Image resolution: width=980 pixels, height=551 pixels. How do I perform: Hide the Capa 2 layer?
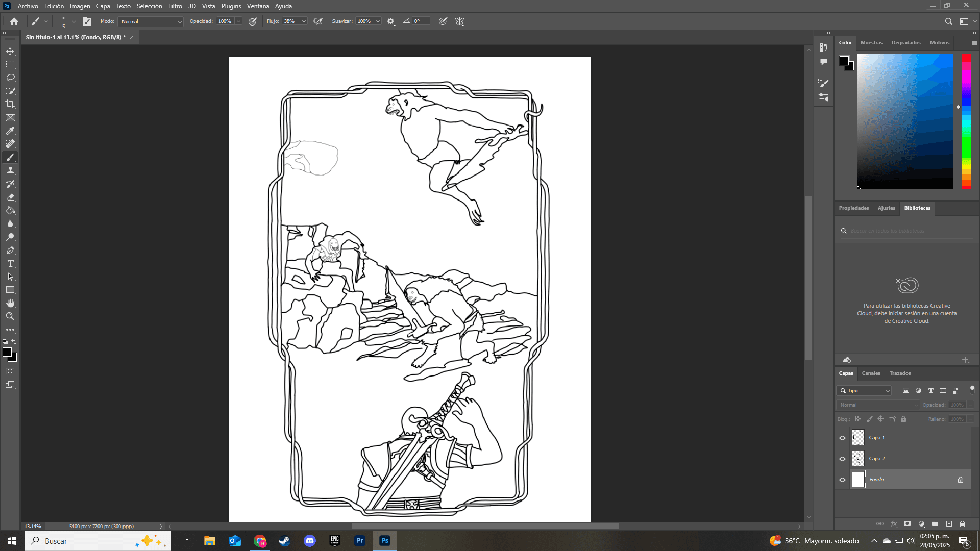click(x=842, y=459)
